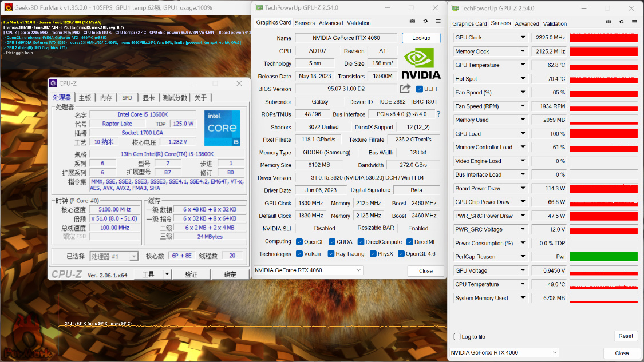The width and height of the screenshot is (644, 362).
Task: Toggle the Ray Tracing checkbox
Action: 331,254
